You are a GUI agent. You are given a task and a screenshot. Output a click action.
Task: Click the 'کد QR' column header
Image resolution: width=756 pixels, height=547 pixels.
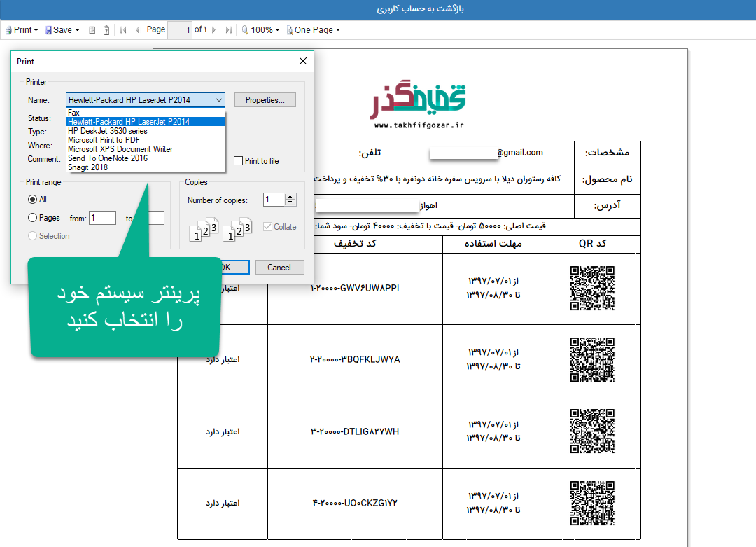coord(593,244)
